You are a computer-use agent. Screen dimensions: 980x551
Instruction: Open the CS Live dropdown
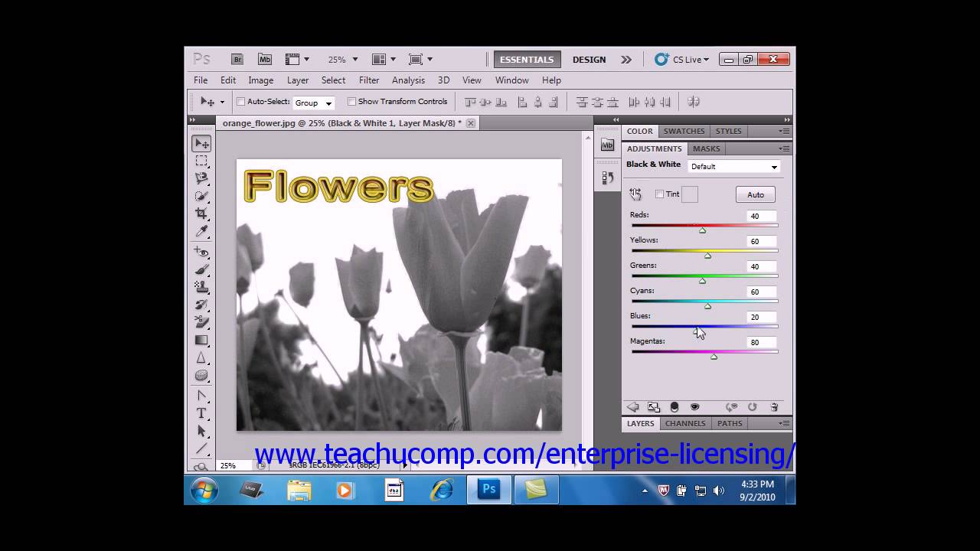point(682,59)
